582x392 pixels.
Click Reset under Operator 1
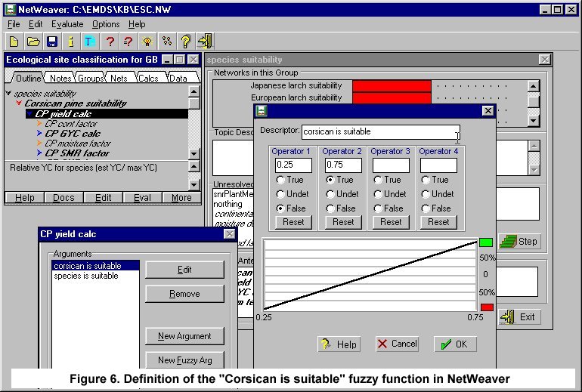pyautogui.click(x=293, y=222)
